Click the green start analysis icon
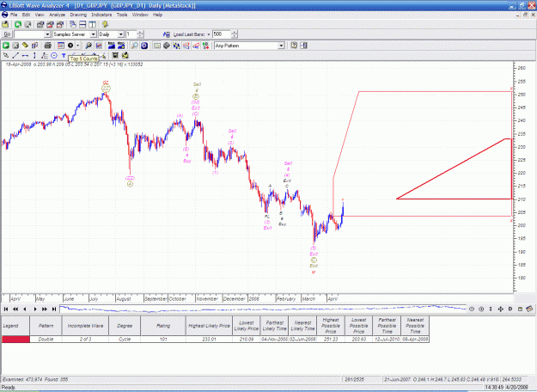 pyautogui.click(x=6, y=46)
